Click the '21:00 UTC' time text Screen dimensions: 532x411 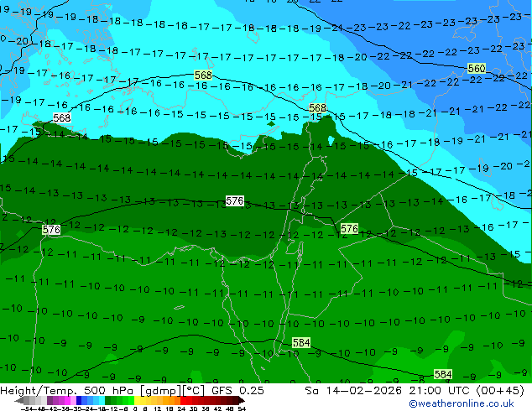tap(439, 391)
